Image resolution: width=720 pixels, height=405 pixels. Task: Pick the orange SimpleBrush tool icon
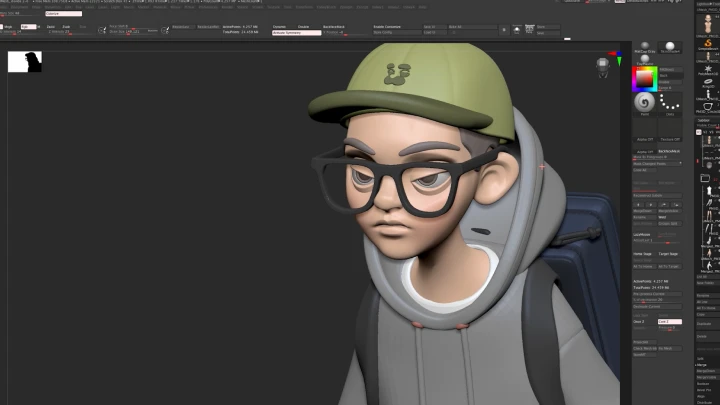[x=707, y=44]
